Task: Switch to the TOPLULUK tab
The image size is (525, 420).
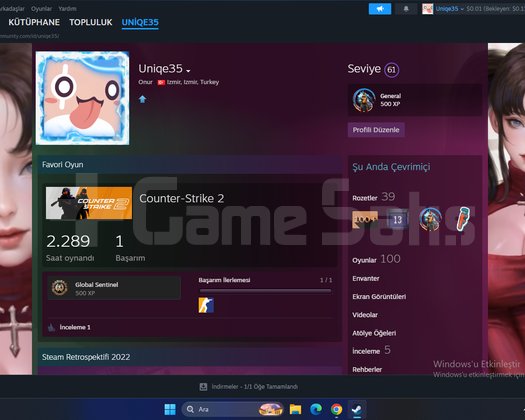Action: [91, 22]
